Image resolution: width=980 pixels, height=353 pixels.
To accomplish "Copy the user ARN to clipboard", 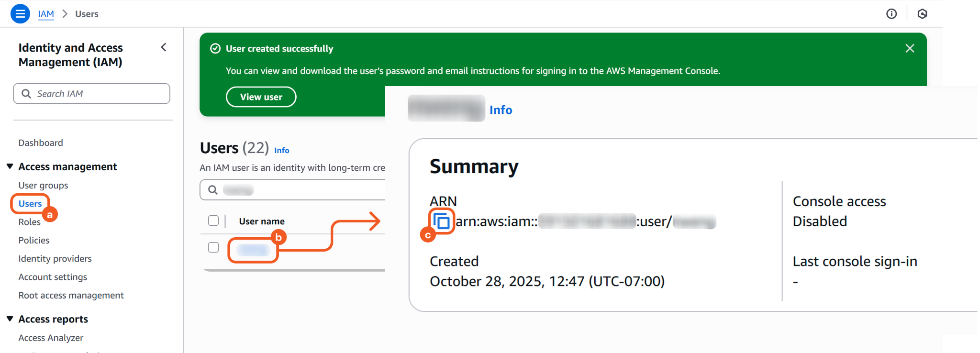I will point(441,221).
